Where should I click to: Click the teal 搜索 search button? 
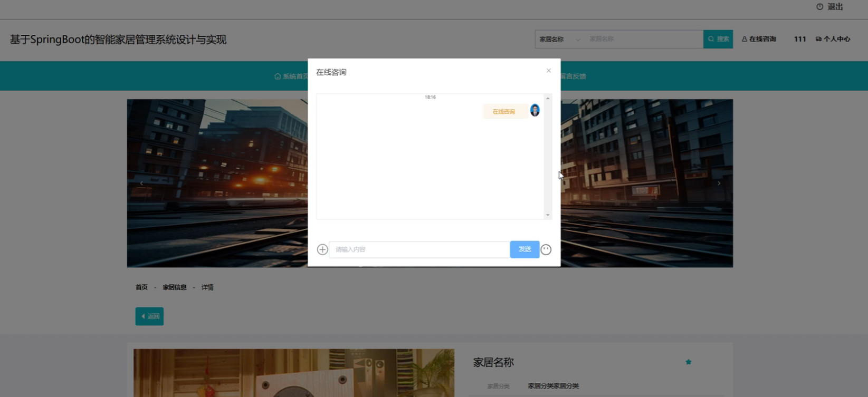718,39
